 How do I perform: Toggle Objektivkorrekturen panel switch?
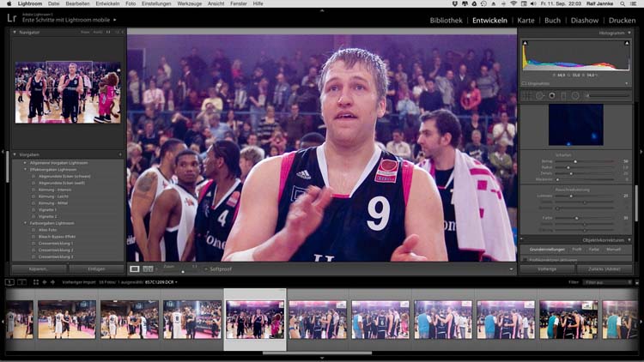521,239
